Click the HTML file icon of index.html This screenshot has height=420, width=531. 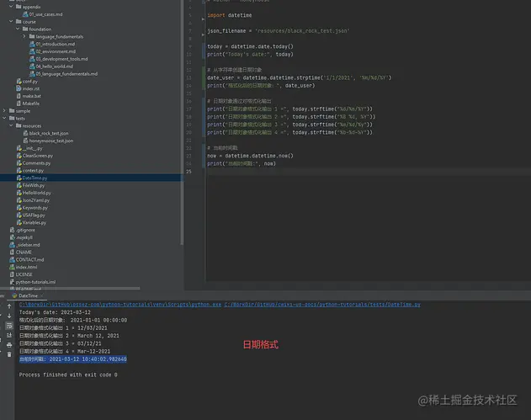click(x=12, y=268)
